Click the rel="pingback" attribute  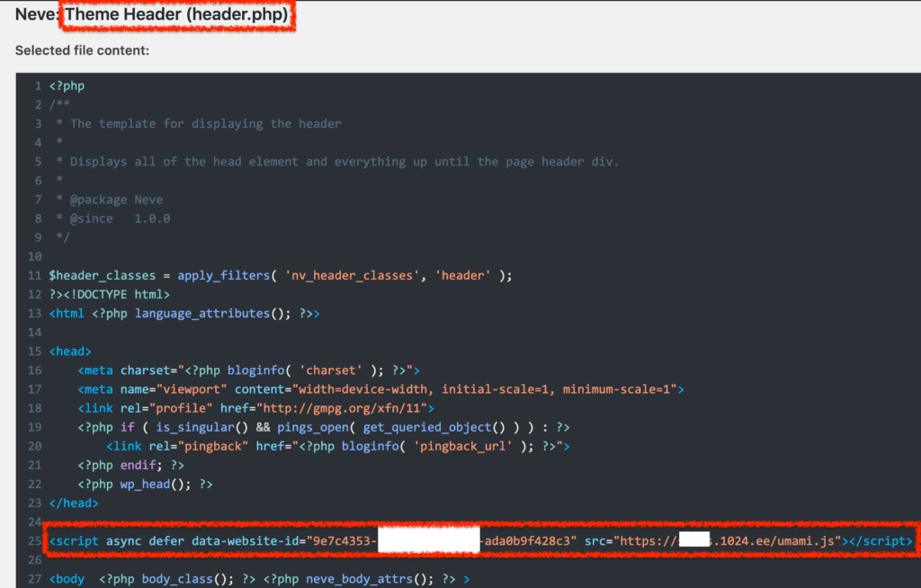pyautogui.click(x=198, y=447)
